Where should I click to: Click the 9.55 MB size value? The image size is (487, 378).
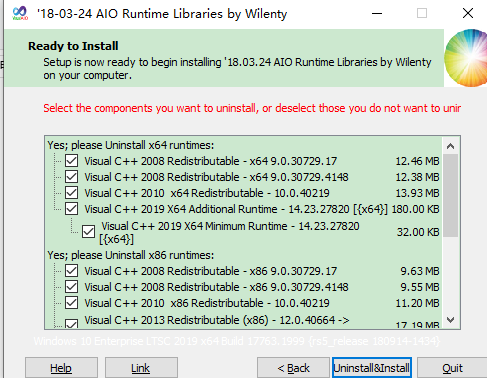pyautogui.click(x=420, y=287)
